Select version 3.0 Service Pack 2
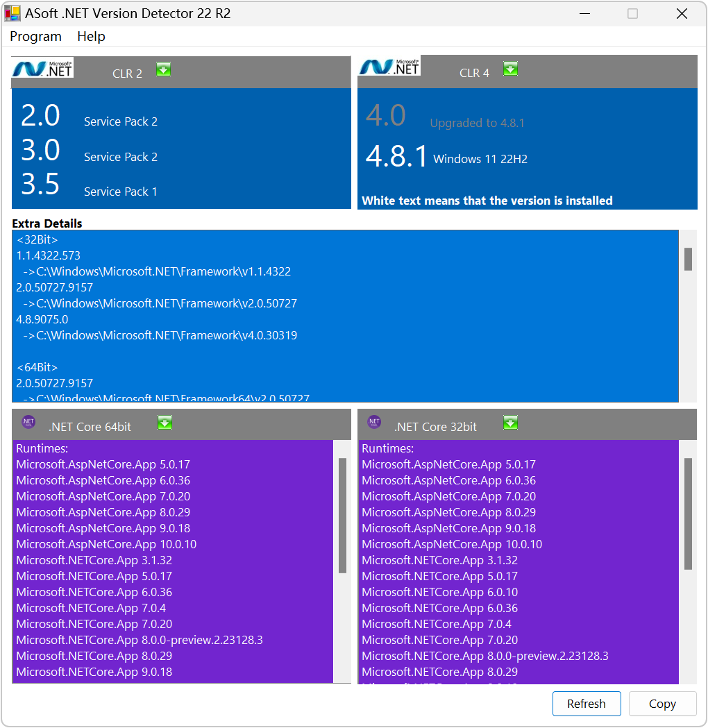This screenshot has width=708, height=728. point(89,151)
